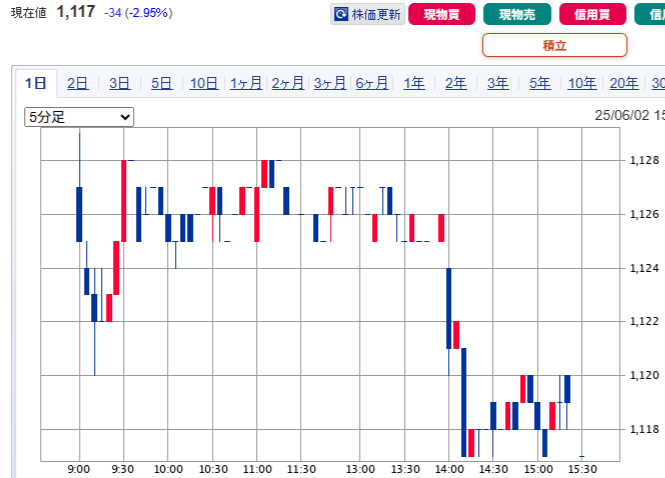Switch to the 2年 chart range
665x478 pixels.
pos(456,83)
